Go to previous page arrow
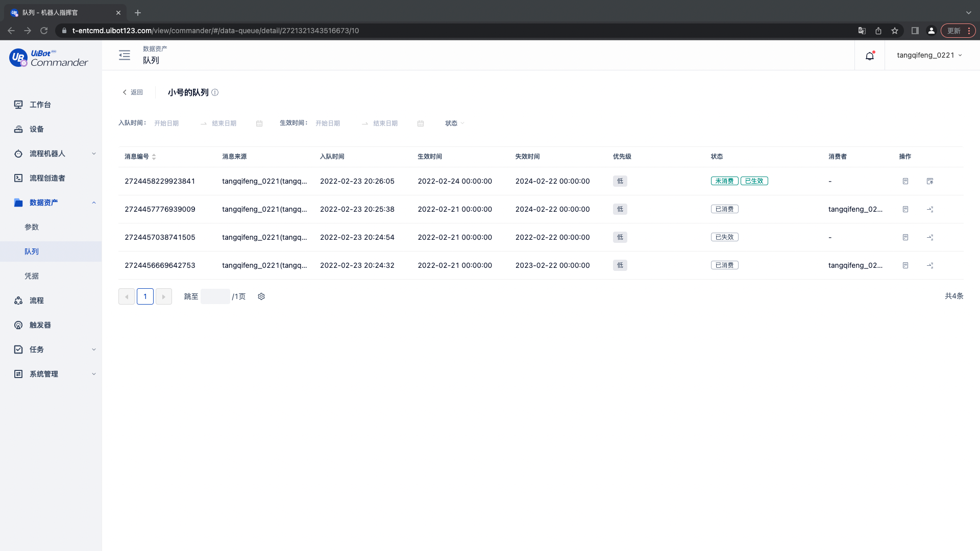 click(127, 296)
